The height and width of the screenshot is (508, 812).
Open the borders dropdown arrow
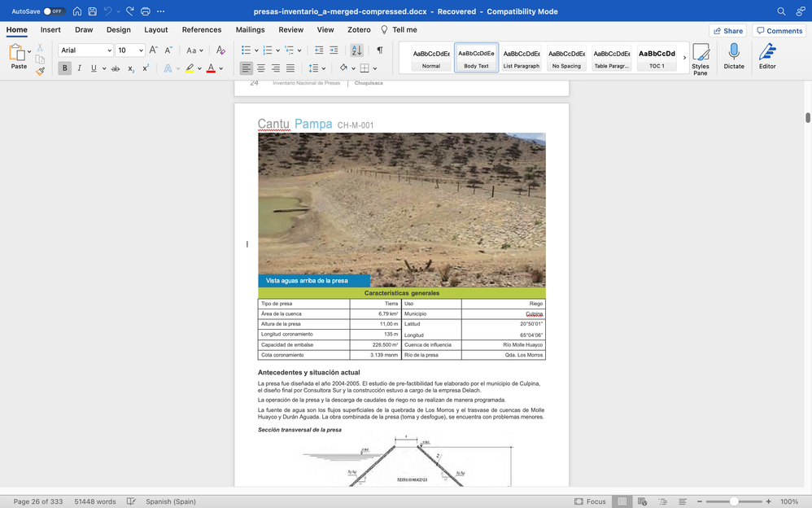374,68
